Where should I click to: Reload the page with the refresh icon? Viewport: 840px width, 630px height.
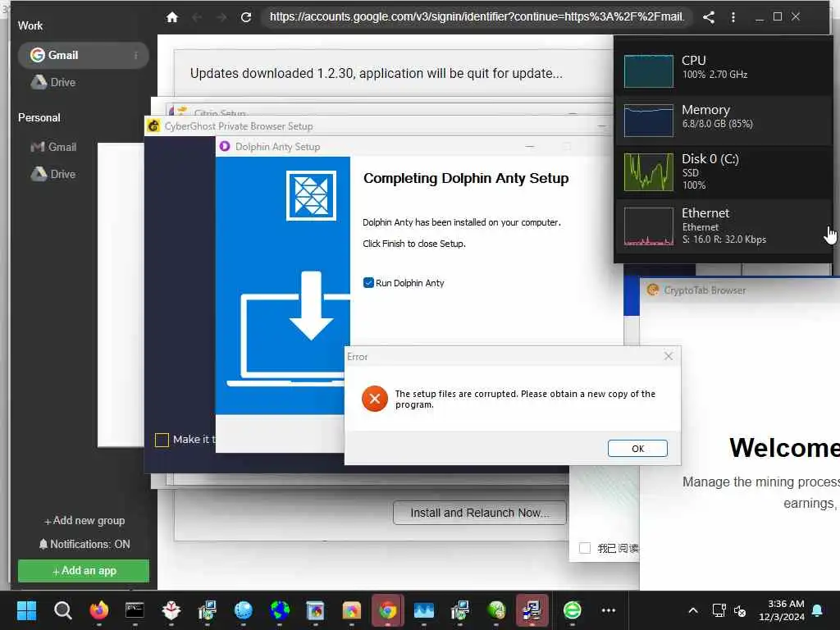246,17
